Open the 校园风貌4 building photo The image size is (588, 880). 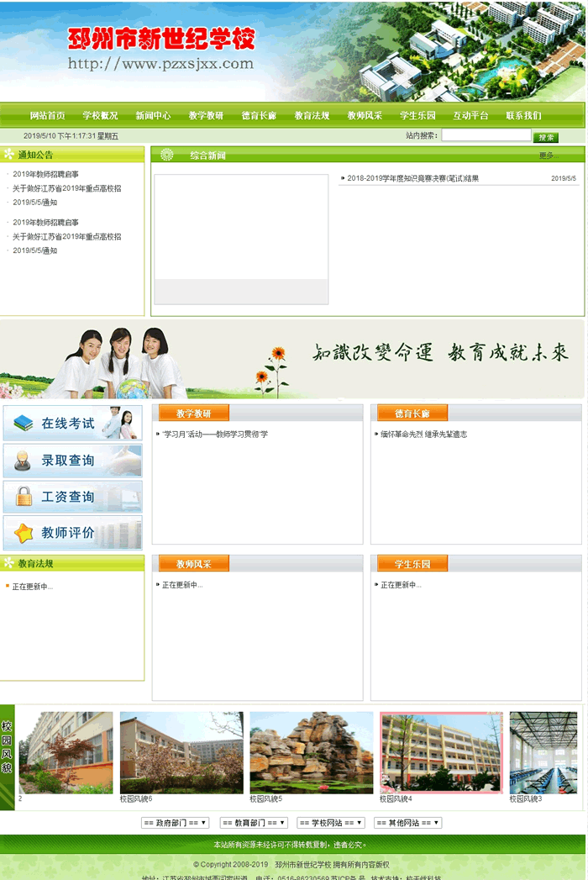click(x=442, y=752)
